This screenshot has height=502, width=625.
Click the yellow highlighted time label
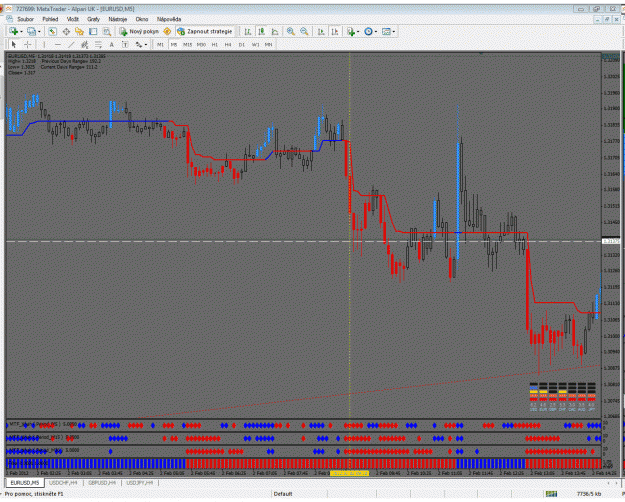[350, 473]
